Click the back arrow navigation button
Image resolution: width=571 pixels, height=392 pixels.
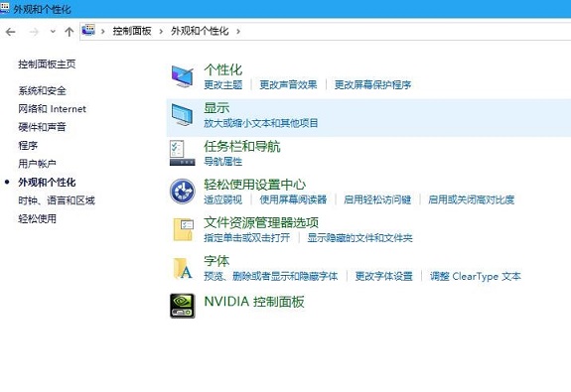tap(11, 32)
